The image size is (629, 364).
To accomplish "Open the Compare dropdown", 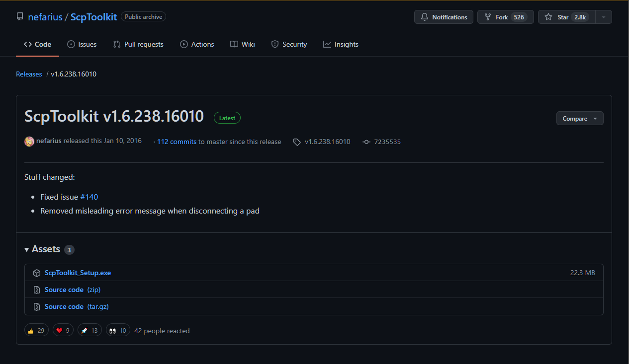I will [x=580, y=118].
